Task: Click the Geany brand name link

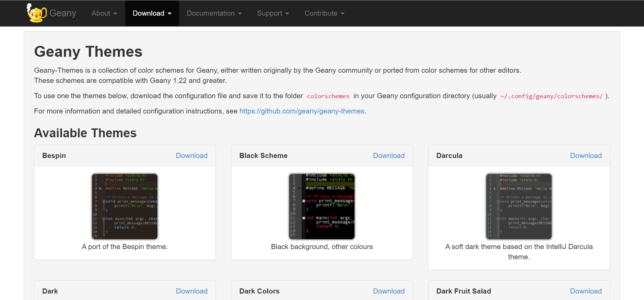Action: pyautogui.click(x=63, y=13)
